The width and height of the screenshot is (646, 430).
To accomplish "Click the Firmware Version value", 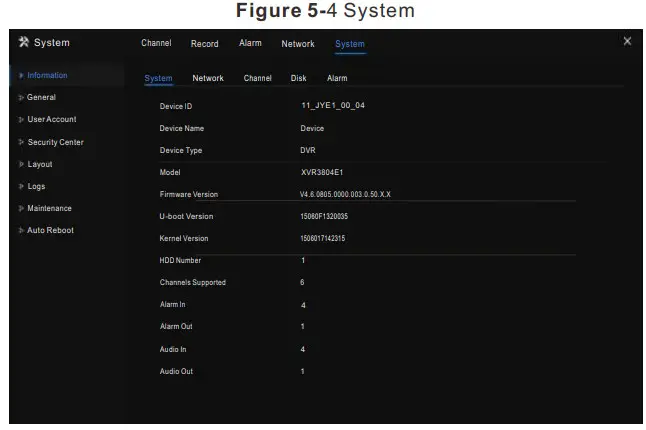I will (x=345, y=194).
